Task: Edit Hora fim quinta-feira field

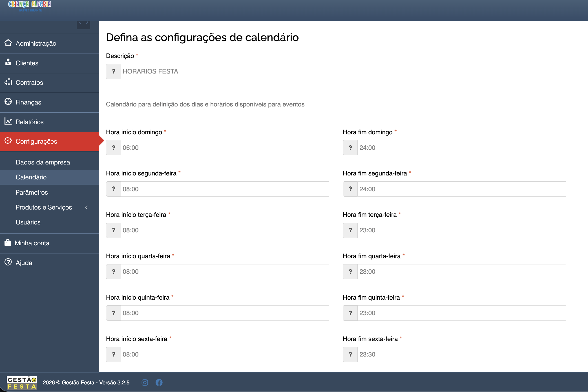Action: click(461, 313)
